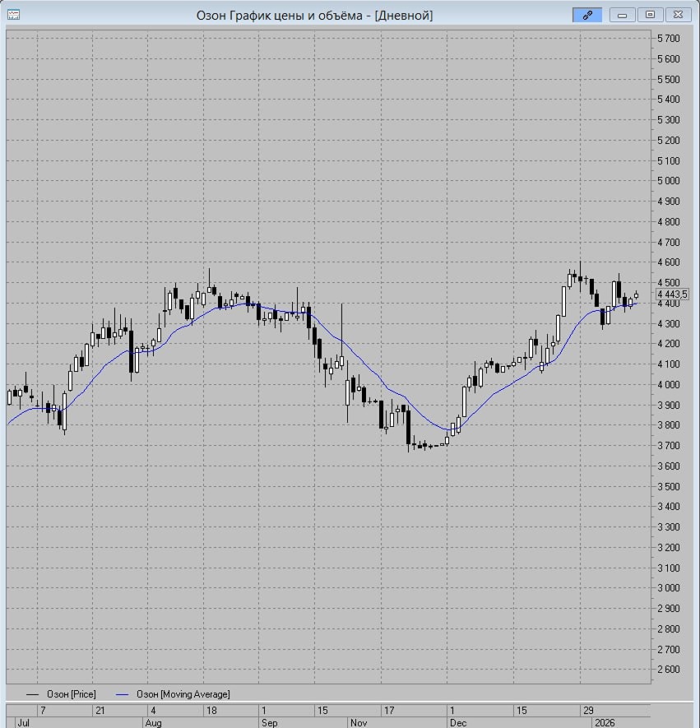
Task: Click the black price legend line
Action: pyautogui.click(x=33, y=694)
